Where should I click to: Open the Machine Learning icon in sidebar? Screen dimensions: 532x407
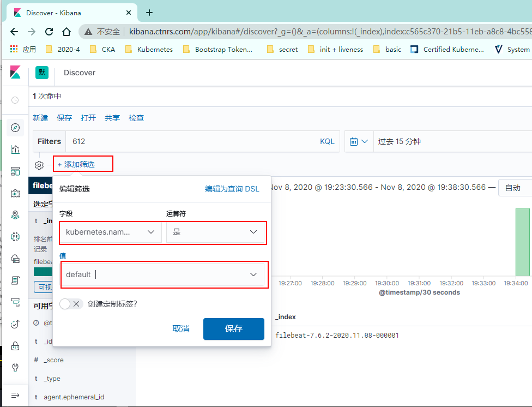pyautogui.click(x=15, y=237)
